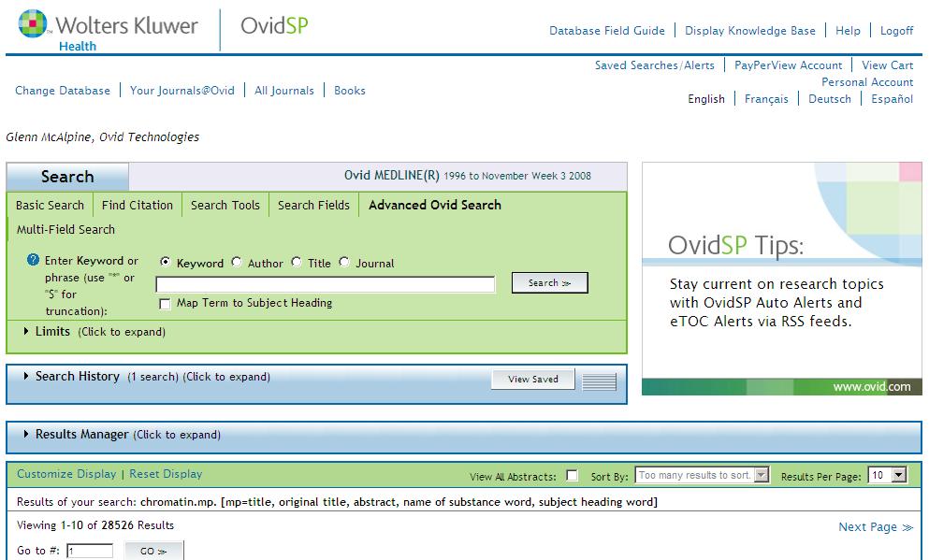The height and width of the screenshot is (560, 929).
Task: Click the 'Glenn McAlpine, Ovid Technologies' text
Action: [103, 136]
